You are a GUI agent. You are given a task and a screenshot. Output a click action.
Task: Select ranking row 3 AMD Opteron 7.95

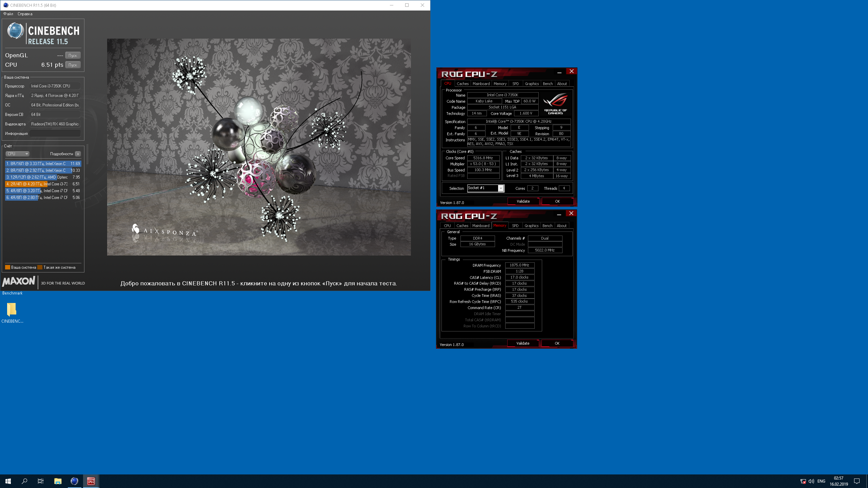click(43, 177)
